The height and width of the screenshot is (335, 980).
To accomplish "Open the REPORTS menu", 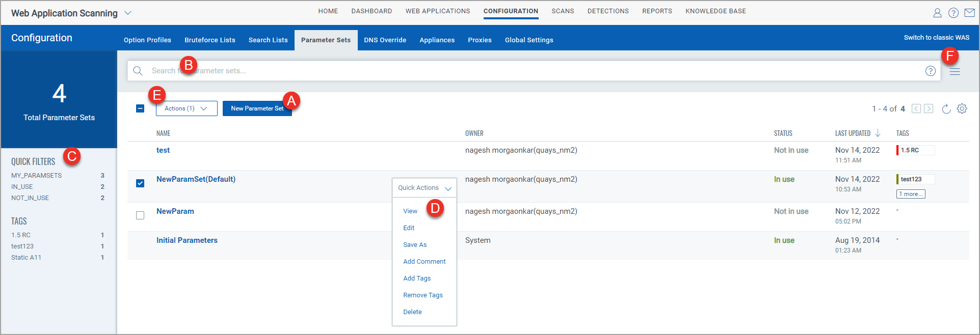I will [657, 11].
